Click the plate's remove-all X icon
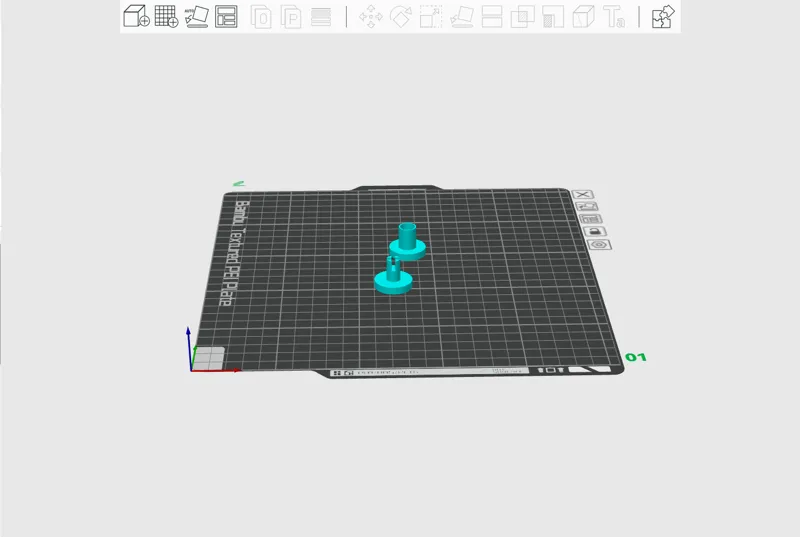 pos(583,194)
